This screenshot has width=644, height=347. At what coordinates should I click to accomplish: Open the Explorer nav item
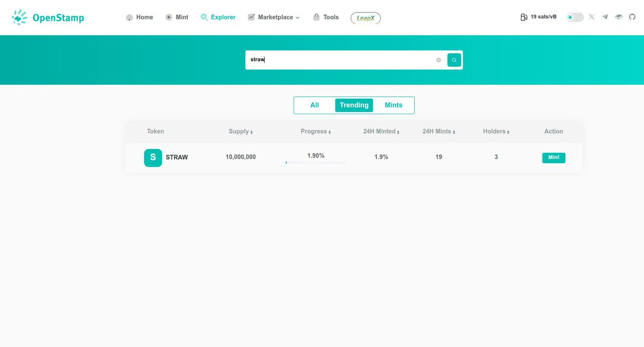(x=218, y=17)
